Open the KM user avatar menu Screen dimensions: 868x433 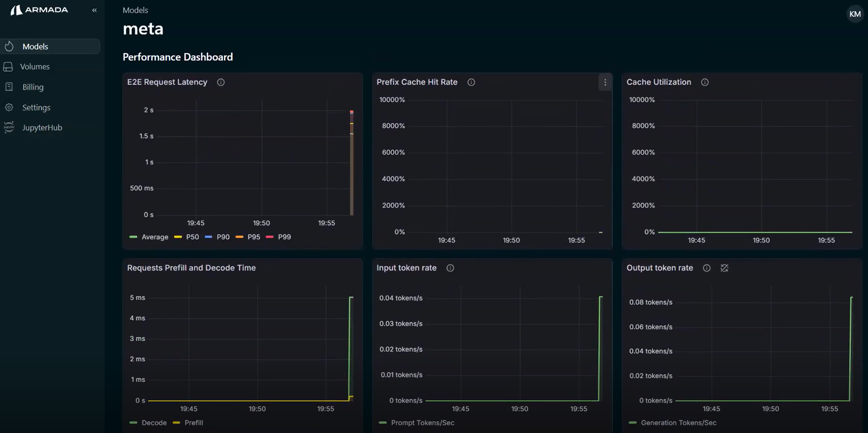pyautogui.click(x=855, y=14)
